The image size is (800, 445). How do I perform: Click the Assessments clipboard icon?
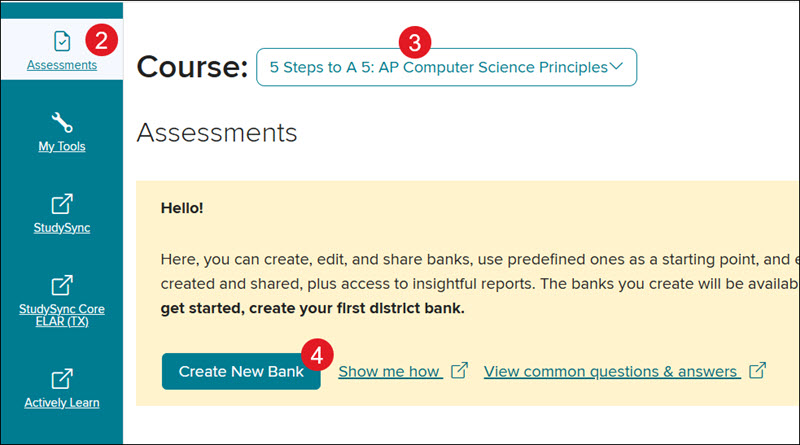coord(62,41)
